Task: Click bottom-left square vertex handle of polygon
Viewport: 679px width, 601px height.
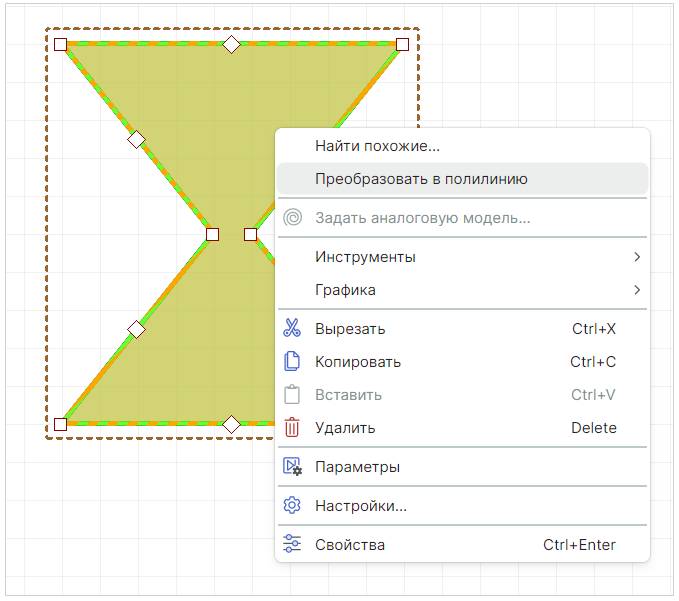Action: [x=60, y=424]
